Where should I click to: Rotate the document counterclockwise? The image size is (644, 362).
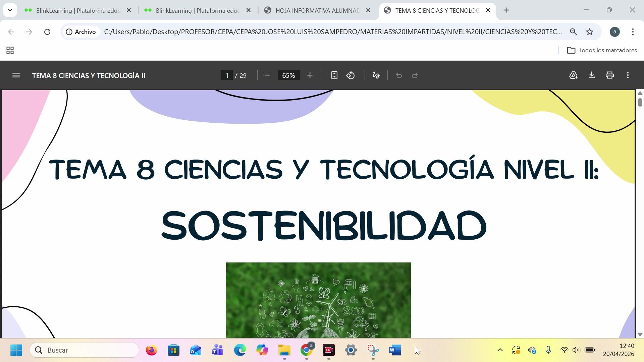(351, 75)
